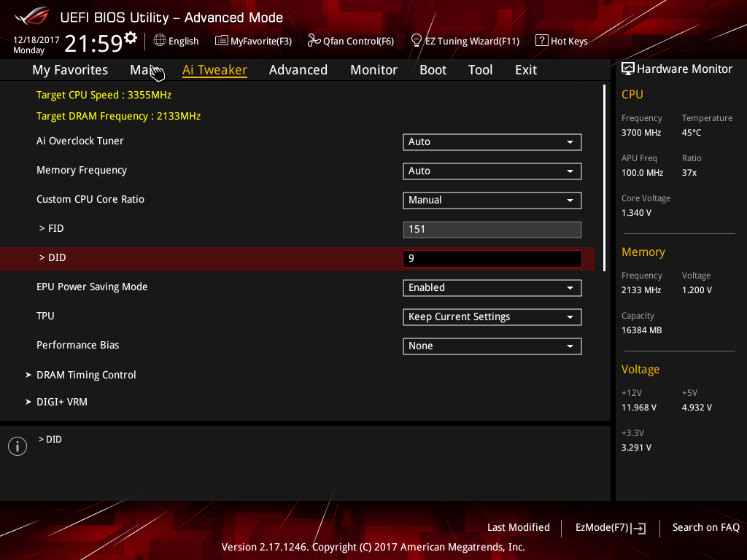Viewport: 747px width, 560px height.
Task: Click Target DRAM Frequency : 2133MHz text
Action: [x=119, y=116]
